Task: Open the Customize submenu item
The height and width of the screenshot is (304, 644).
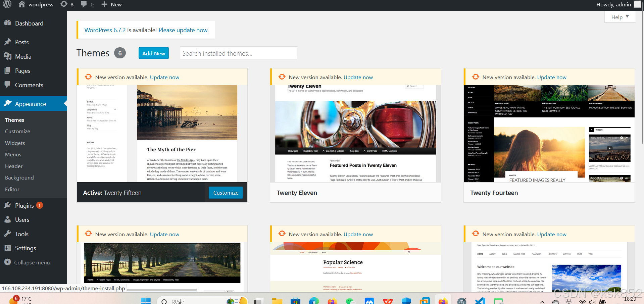Action: click(17, 132)
